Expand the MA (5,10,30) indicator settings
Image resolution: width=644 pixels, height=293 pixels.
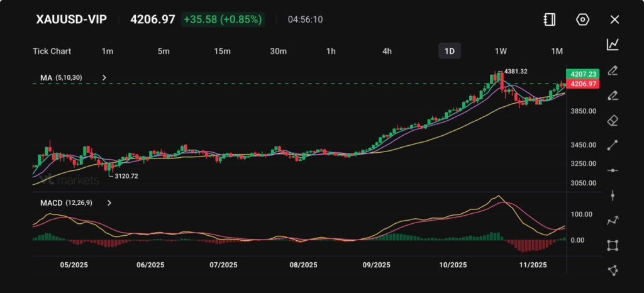click(x=104, y=78)
